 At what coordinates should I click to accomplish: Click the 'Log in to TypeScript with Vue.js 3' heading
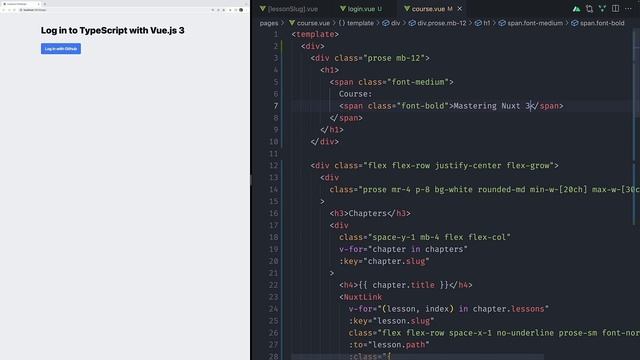(113, 30)
